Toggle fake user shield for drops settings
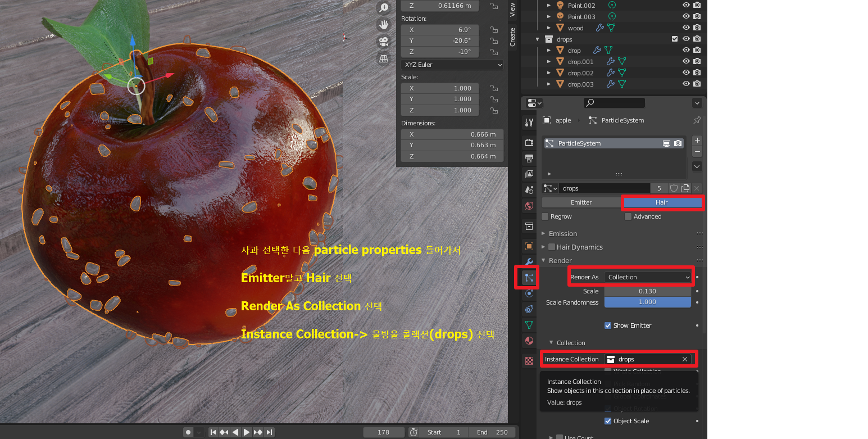 674,188
